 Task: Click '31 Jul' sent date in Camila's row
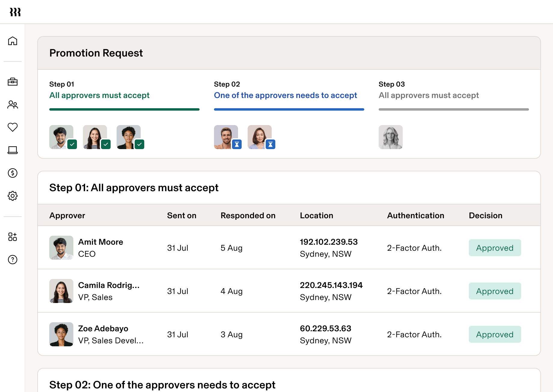(x=178, y=291)
